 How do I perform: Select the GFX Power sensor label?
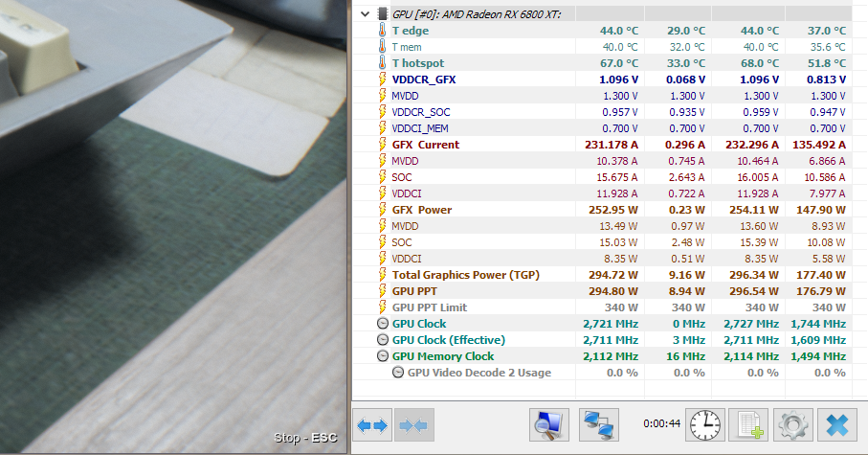[x=422, y=210]
